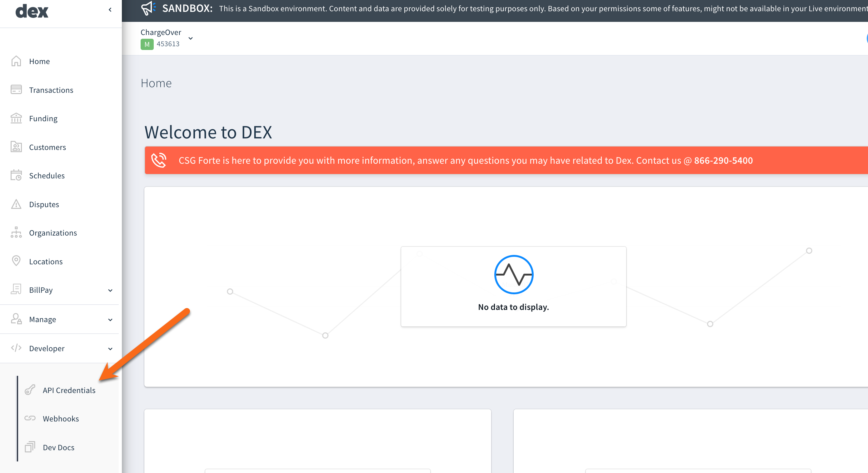Expand the Manage submenu chevron
Screen dimensions: 868x473
coord(110,319)
